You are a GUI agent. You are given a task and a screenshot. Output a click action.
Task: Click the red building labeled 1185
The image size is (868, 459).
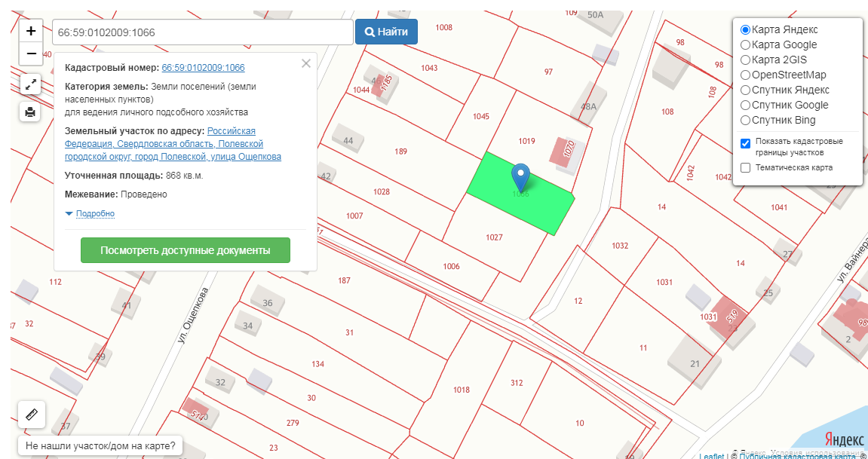(x=382, y=85)
